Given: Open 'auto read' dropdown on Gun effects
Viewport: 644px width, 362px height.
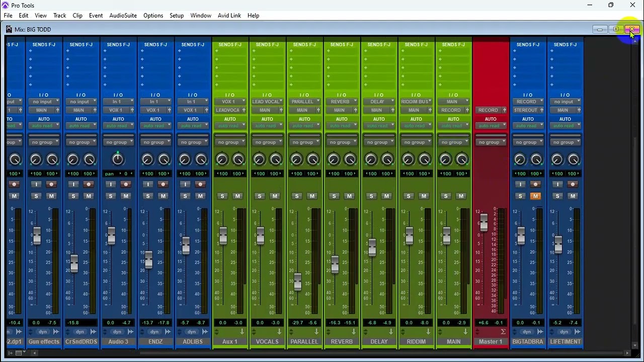Looking at the screenshot, I should coord(44,126).
